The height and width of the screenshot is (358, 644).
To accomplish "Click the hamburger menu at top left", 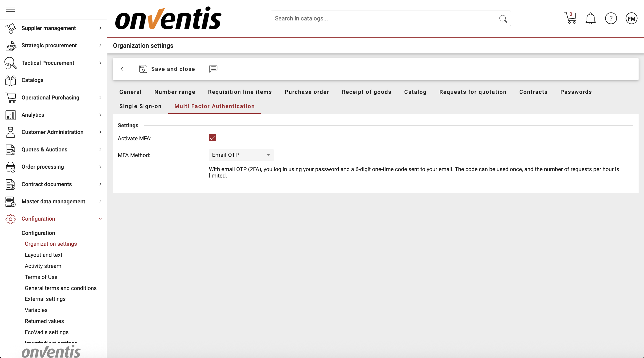I will coord(10,9).
